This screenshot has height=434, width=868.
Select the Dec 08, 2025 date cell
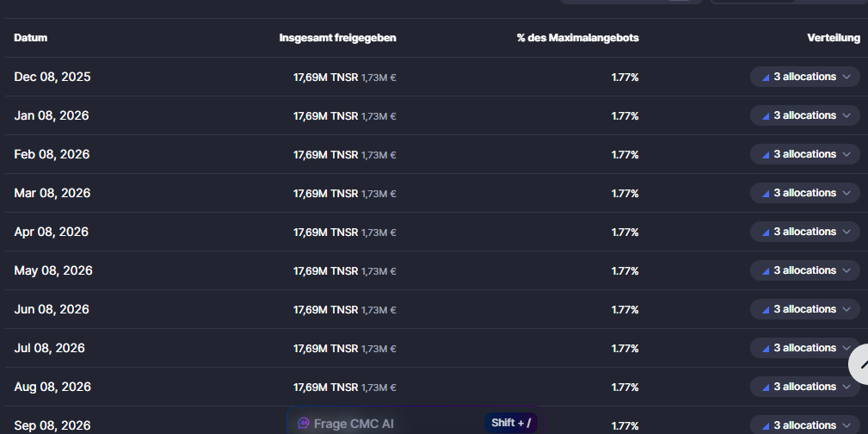(52, 77)
